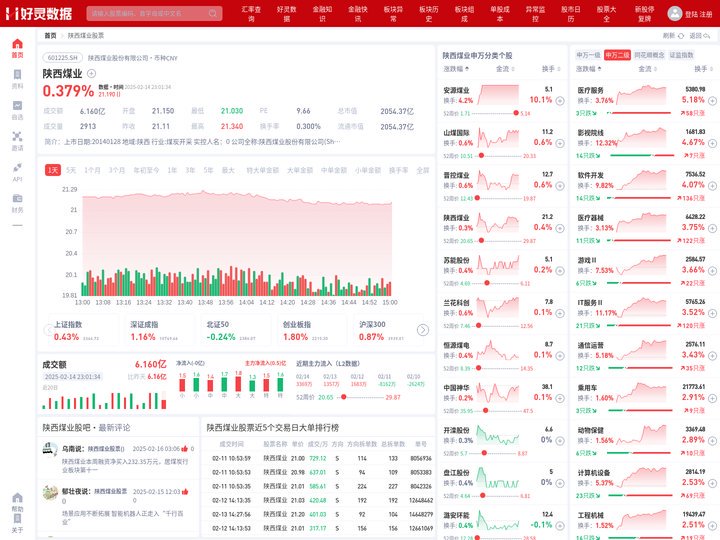Click the plus icon beside 医疗服务
The height and width of the screenshot is (540, 720).
point(712,101)
